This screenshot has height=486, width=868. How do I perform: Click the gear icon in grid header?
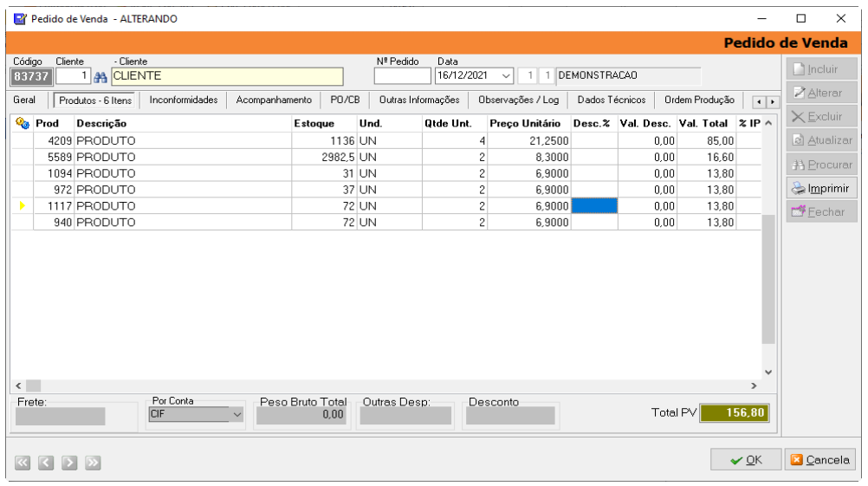(x=23, y=124)
